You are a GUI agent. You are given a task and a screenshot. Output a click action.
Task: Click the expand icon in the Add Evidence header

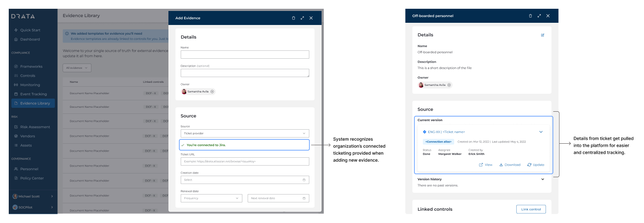pyautogui.click(x=302, y=18)
